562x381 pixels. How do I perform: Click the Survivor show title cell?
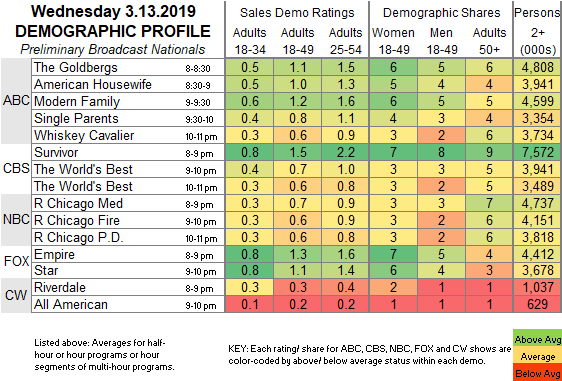[128, 152]
